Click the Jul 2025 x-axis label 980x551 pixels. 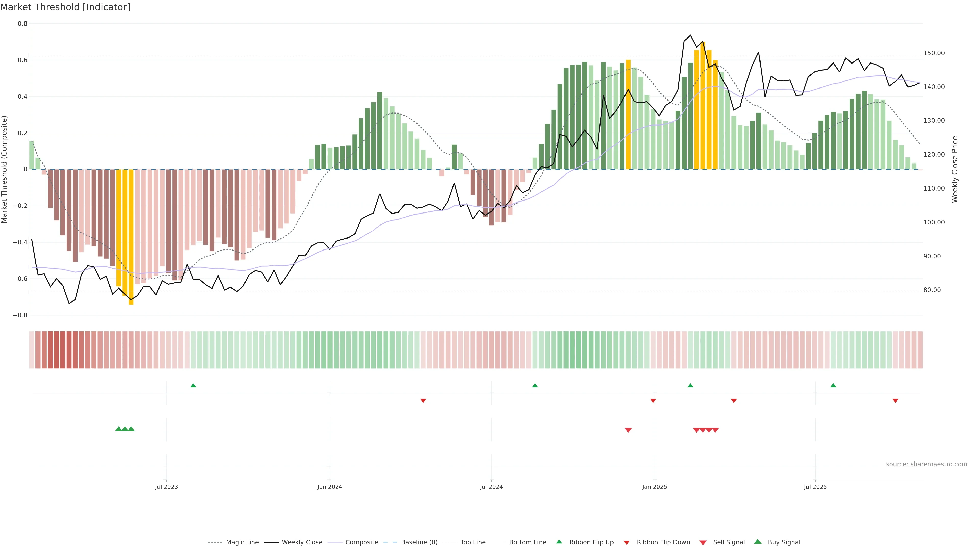pos(815,487)
